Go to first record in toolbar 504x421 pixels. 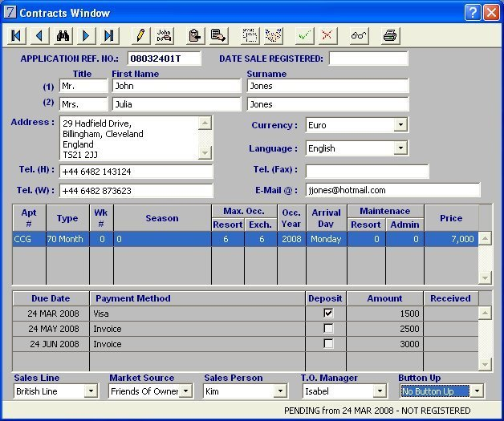coord(16,35)
